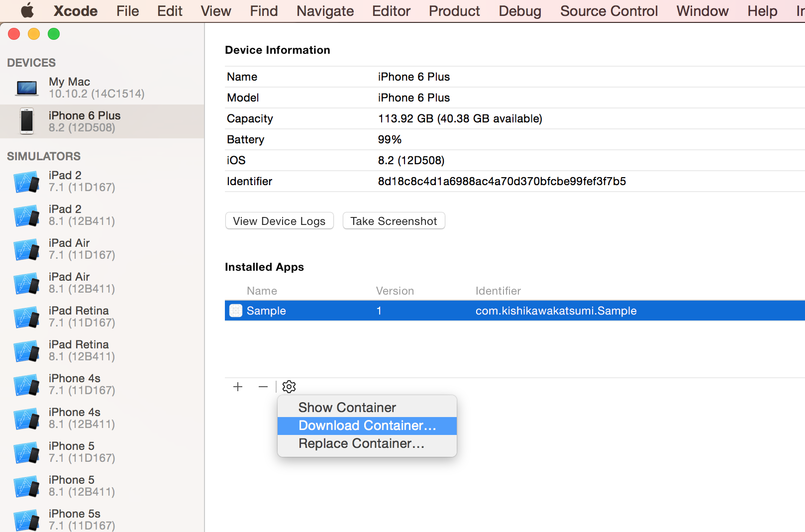Click the Version column header
Screen dimensions: 805x532
click(x=395, y=291)
